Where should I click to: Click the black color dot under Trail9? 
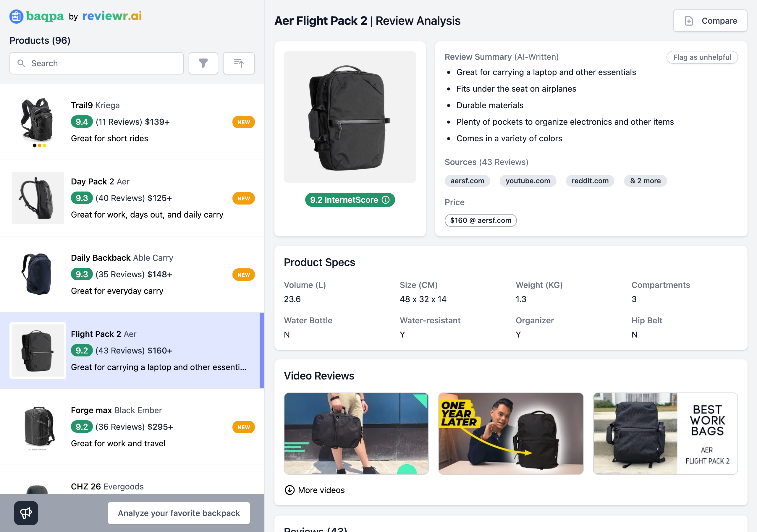click(35, 145)
